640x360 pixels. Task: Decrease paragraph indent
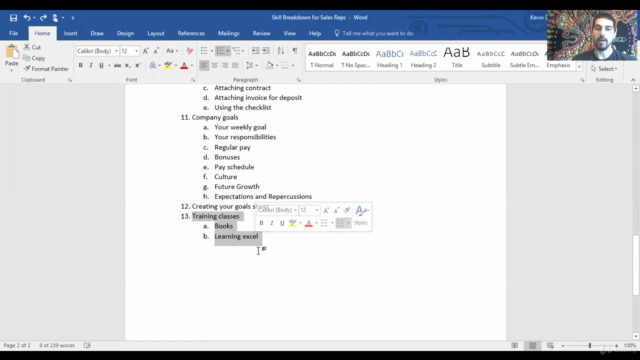tap(256, 51)
